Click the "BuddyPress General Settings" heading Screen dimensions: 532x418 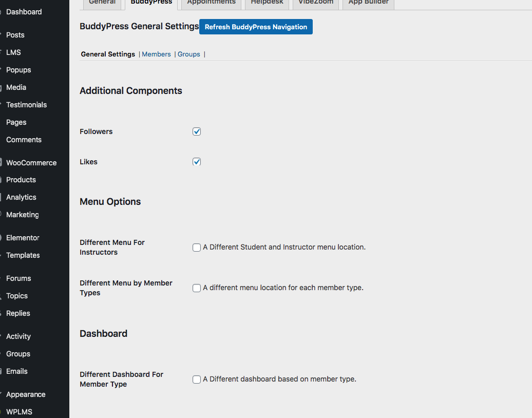click(139, 27)
